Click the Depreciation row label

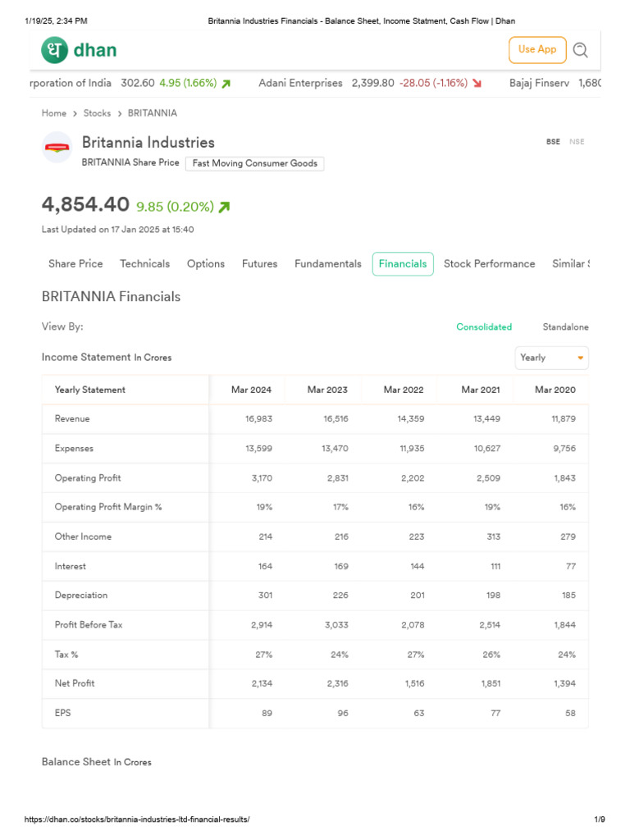81,596
